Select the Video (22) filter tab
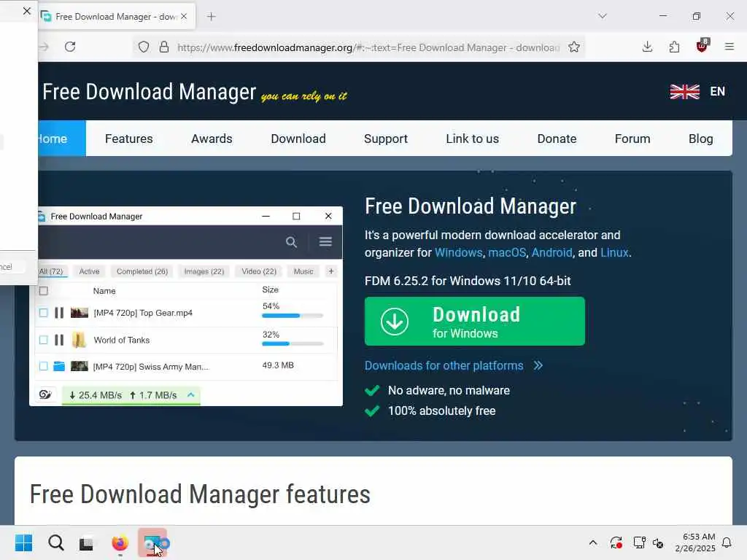Viewport: 747px width, 560px height. [x=259, y=271]
